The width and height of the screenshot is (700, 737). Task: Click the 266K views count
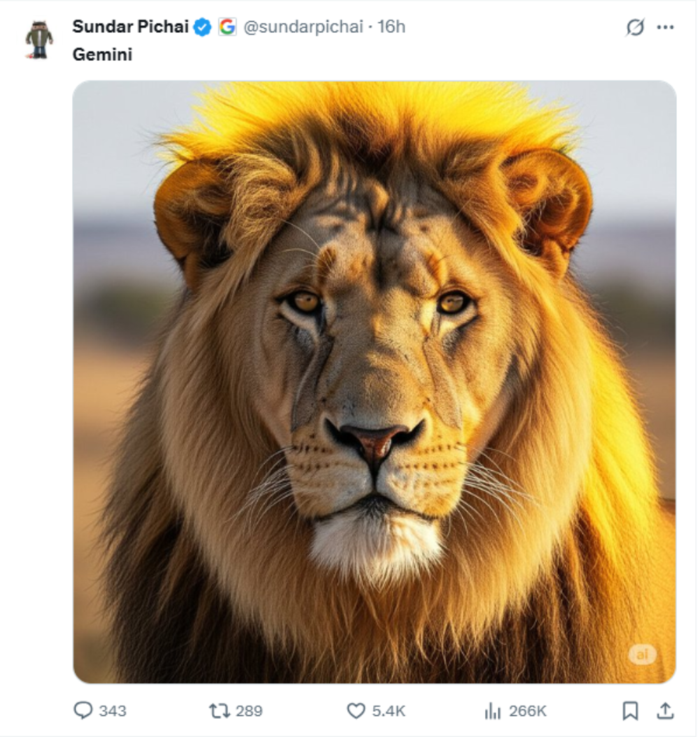pos(527,711)
